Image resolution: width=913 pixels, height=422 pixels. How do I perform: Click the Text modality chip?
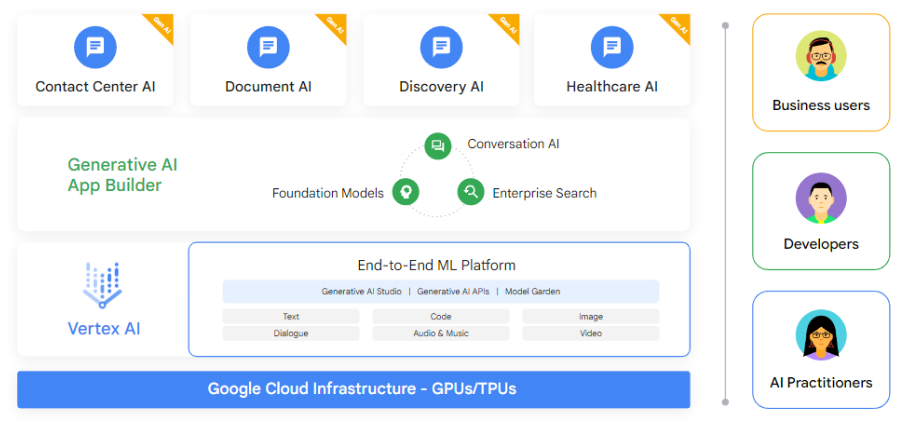pyautogui.click(x=291, y=316)
